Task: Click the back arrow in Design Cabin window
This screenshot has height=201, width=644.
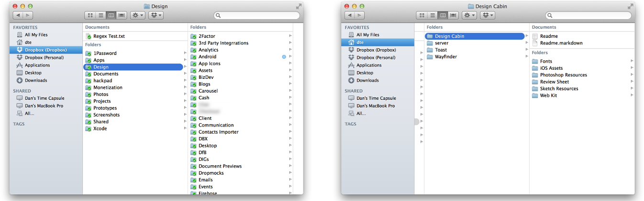Action: pyautogui.click(x=350, y=16)
